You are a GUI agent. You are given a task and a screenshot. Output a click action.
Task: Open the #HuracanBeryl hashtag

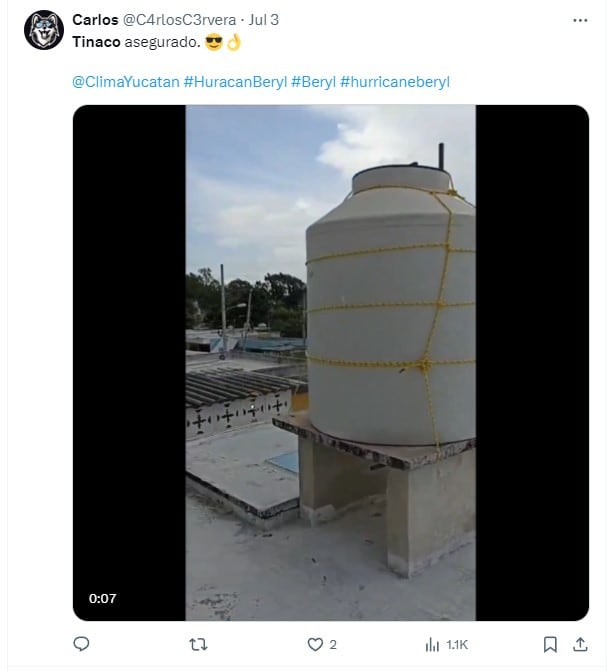pos(235,81)
